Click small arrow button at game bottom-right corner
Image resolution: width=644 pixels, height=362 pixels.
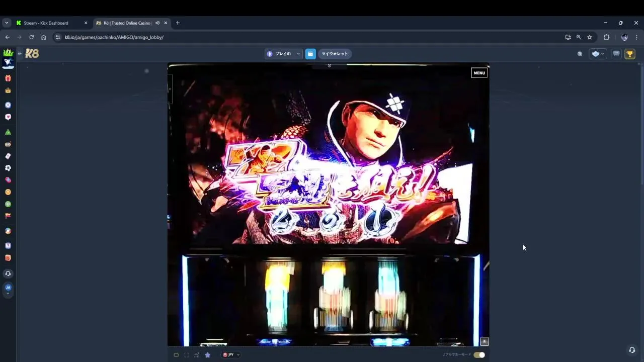[x=485, y=341]
